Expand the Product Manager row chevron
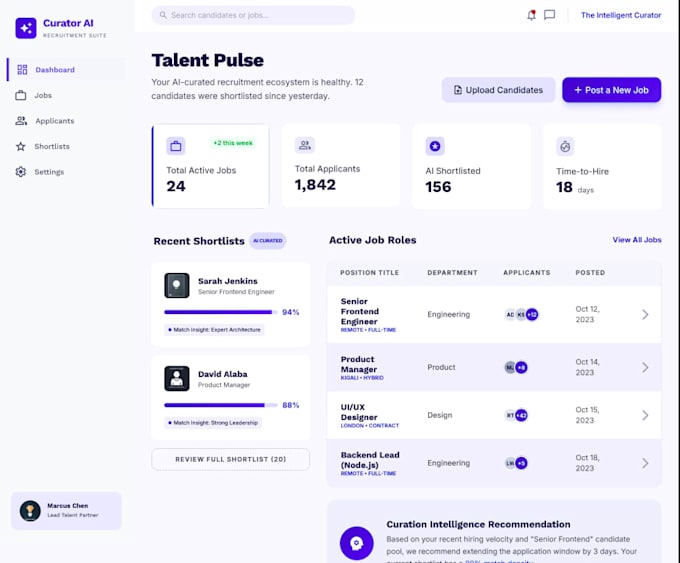This screenshot has height=563, width=680. pos(645,367)
